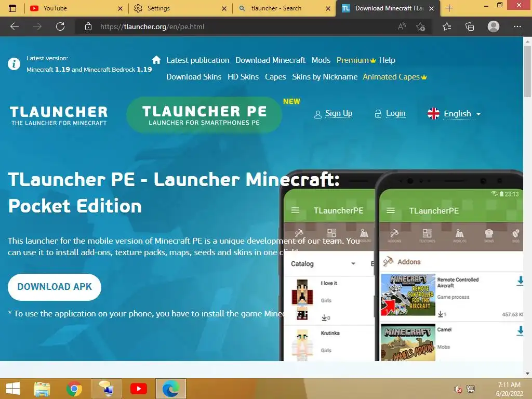Open Windows Start menu
The image size is (532, 399).
(x=13, y=389)
